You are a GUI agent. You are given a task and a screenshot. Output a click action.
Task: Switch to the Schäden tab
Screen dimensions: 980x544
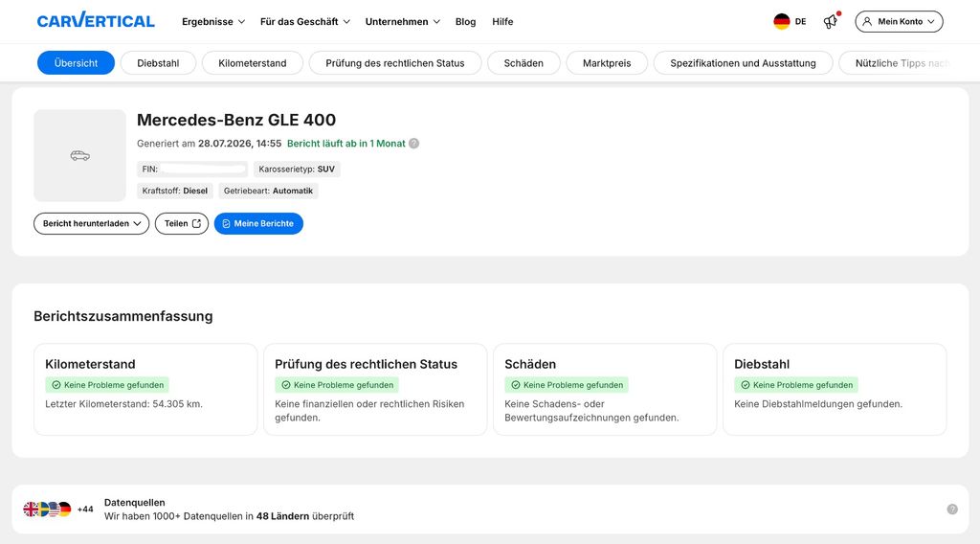523,62
